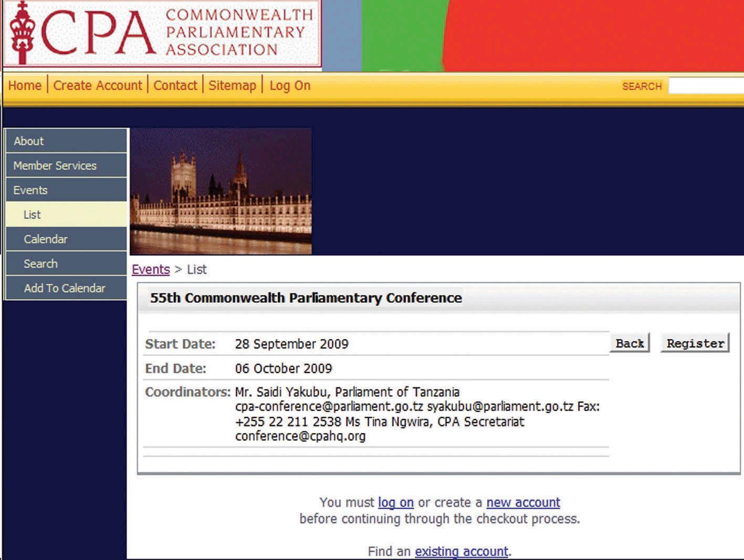This screenshot has height=560, width=744.
Task: Click the Register button
Action: point(695,343)
